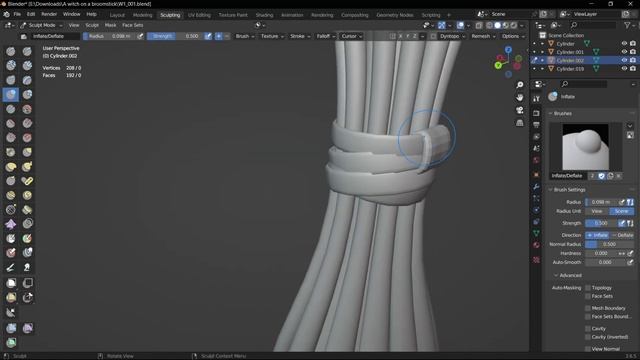640x360 pixels.
Task: Open the Remesh dropdown
Action: (483, 36)
